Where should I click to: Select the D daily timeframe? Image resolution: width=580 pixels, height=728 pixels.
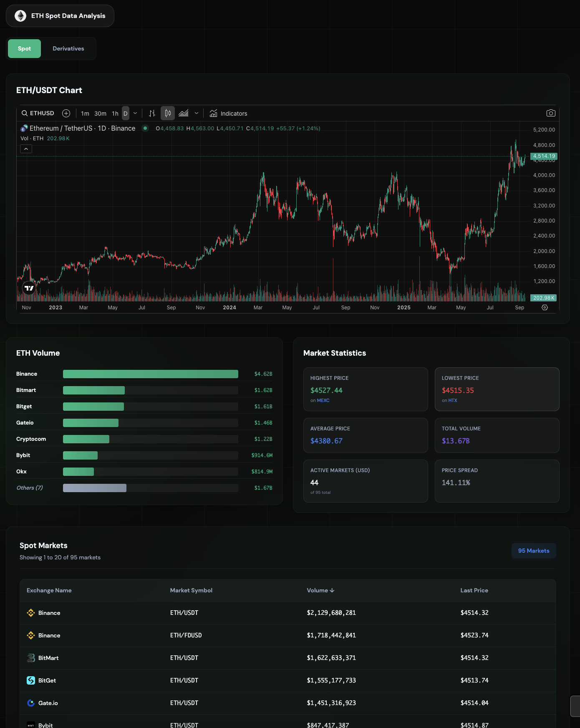coord(126,114)
